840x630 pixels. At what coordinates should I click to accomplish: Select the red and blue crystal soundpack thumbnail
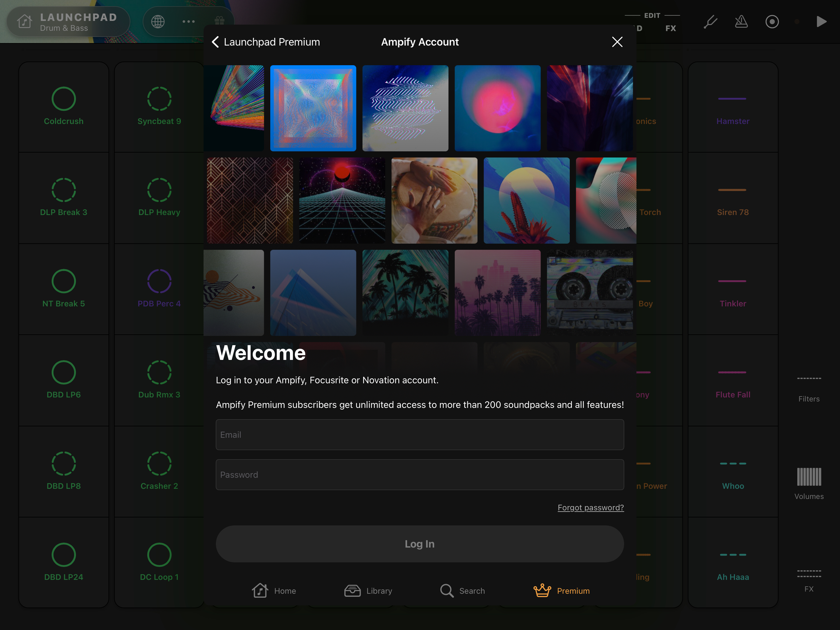(x=590, y=108)
